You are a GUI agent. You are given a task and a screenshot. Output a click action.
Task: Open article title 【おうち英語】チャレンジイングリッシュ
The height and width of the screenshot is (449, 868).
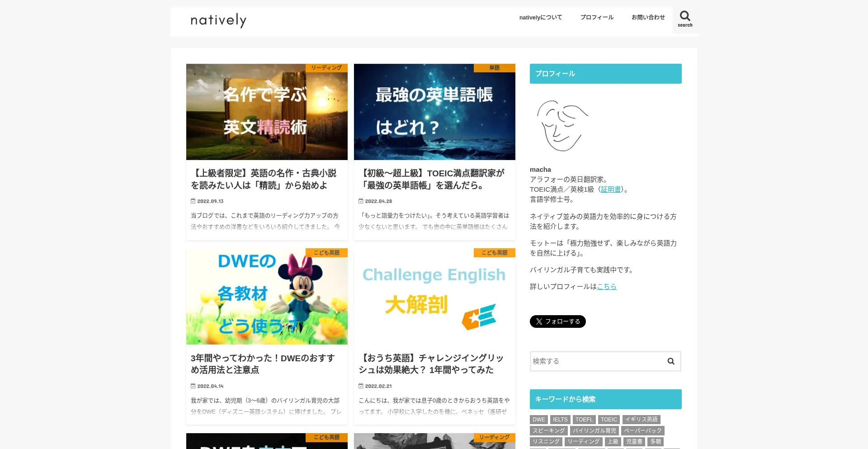click(431, 364)
